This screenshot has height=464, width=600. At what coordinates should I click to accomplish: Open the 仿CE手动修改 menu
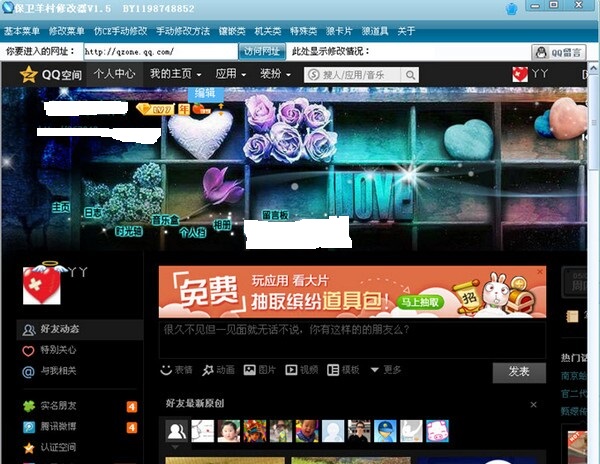121,31
